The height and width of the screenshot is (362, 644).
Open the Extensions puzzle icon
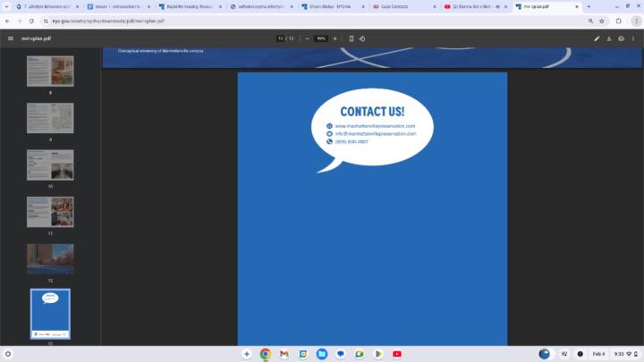[x=619, y=21]
